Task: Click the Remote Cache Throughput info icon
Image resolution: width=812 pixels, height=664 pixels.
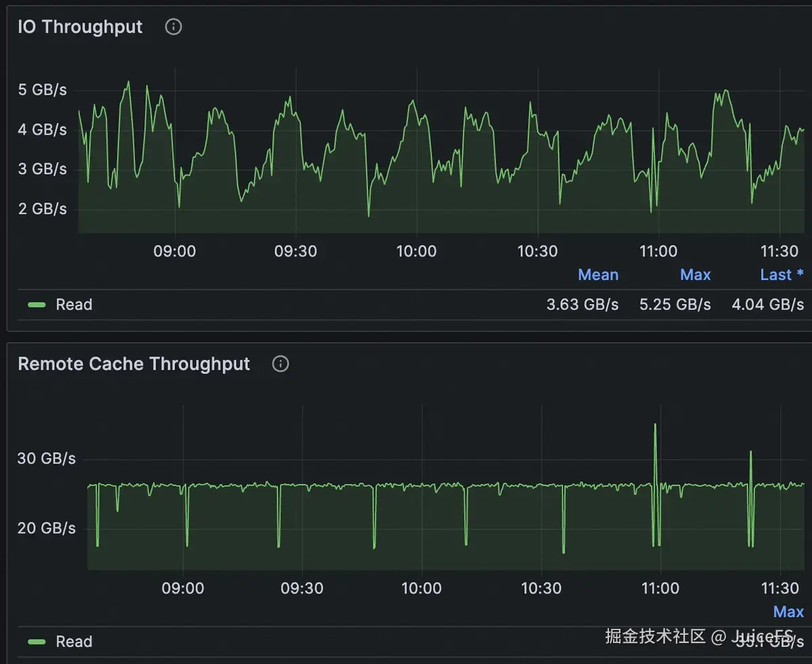Action: point(280,364)
